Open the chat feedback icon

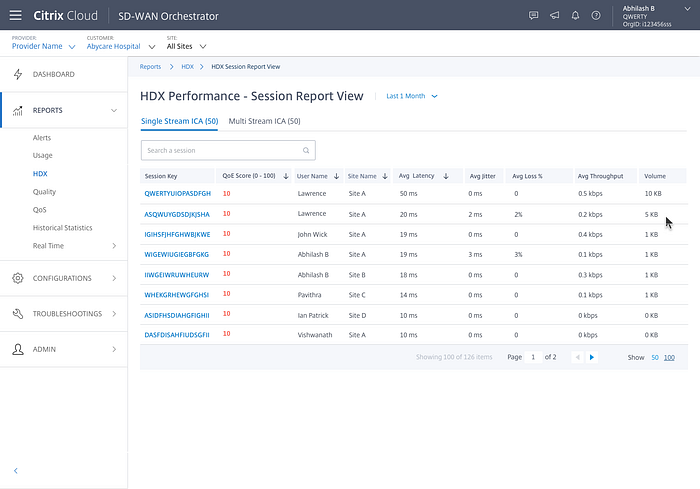533,15
